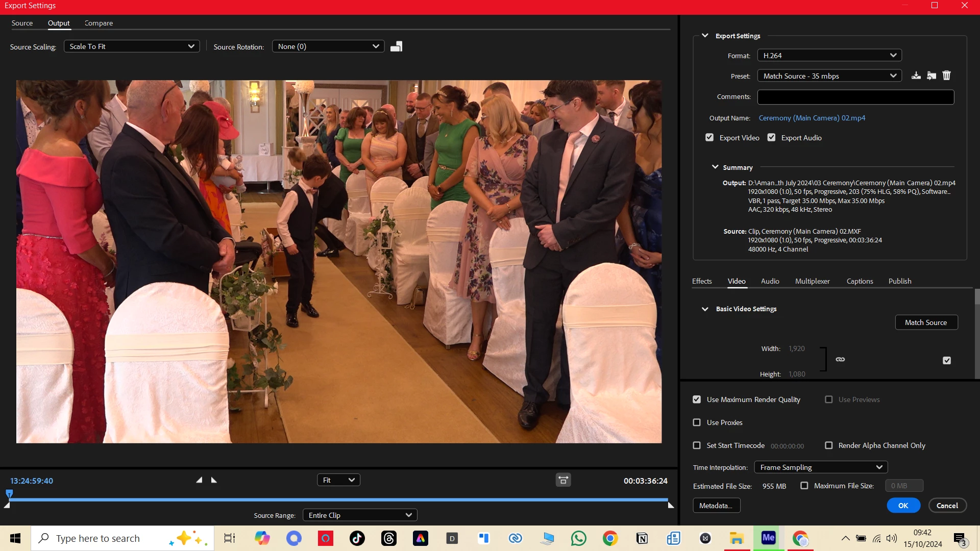980x551 pixels.
Task: Switch to the Audio tab
Action: (770, 281)
